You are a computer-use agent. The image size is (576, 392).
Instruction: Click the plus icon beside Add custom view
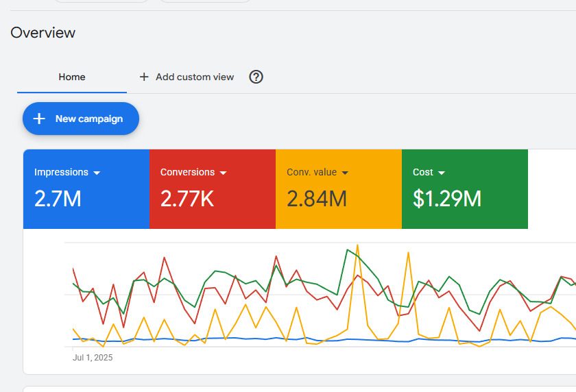pos(144,77)
